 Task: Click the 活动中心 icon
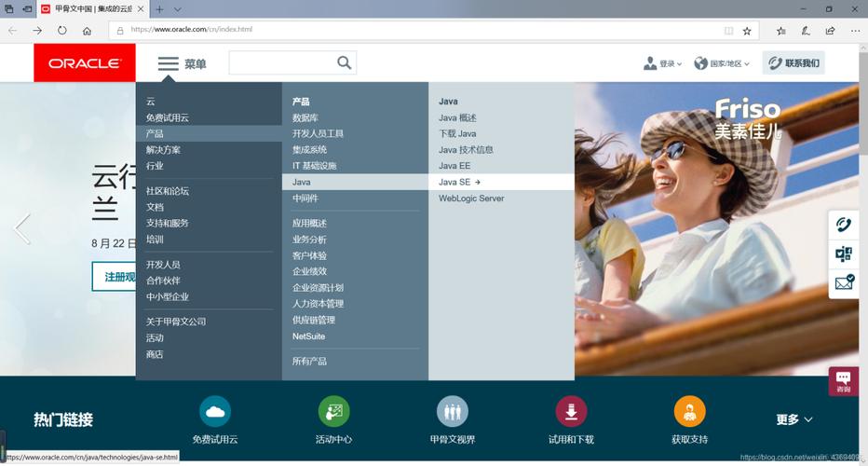point(333,412)
